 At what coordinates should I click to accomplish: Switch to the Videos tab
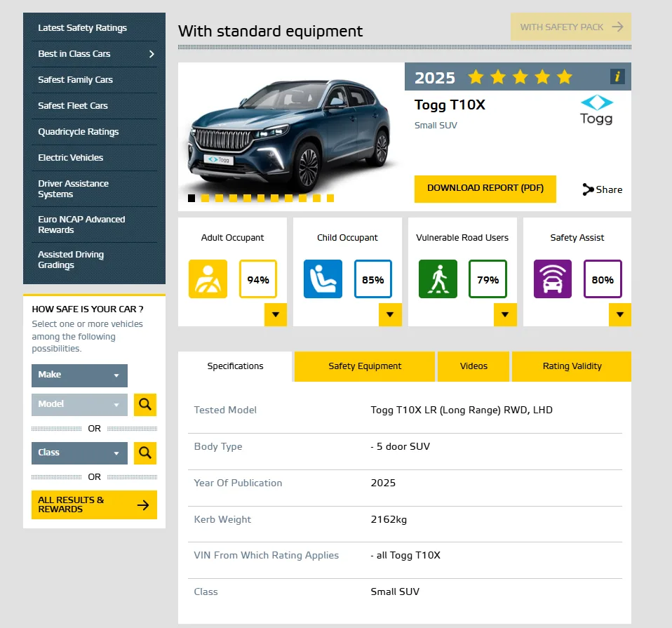tap(473, 366)
